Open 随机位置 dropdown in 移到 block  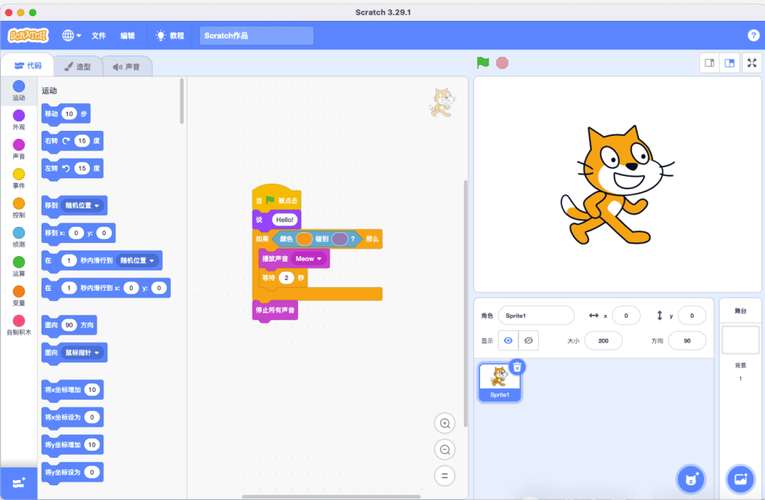(x=83, y=205)
